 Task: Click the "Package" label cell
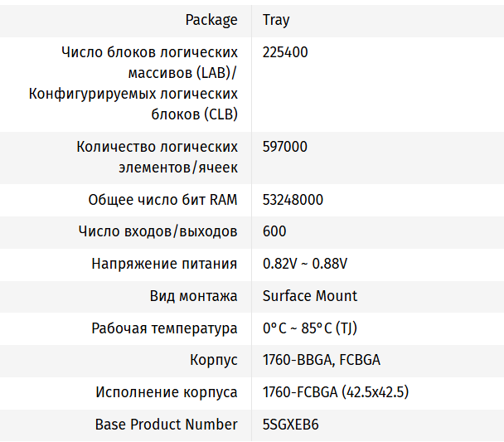coord(211,20)
